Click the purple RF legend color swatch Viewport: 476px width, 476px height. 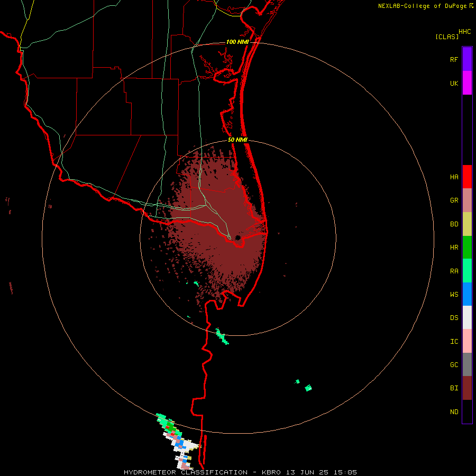(x=467, y=59)
